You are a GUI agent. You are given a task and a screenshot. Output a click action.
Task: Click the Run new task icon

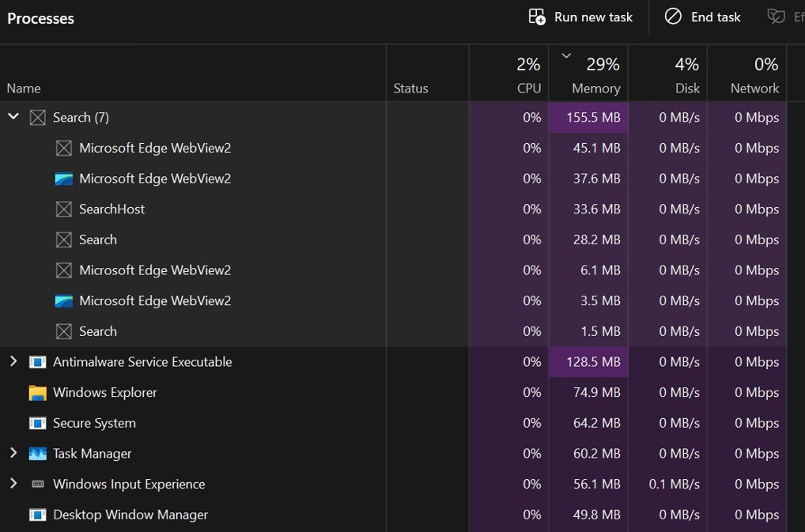point(537,17)
